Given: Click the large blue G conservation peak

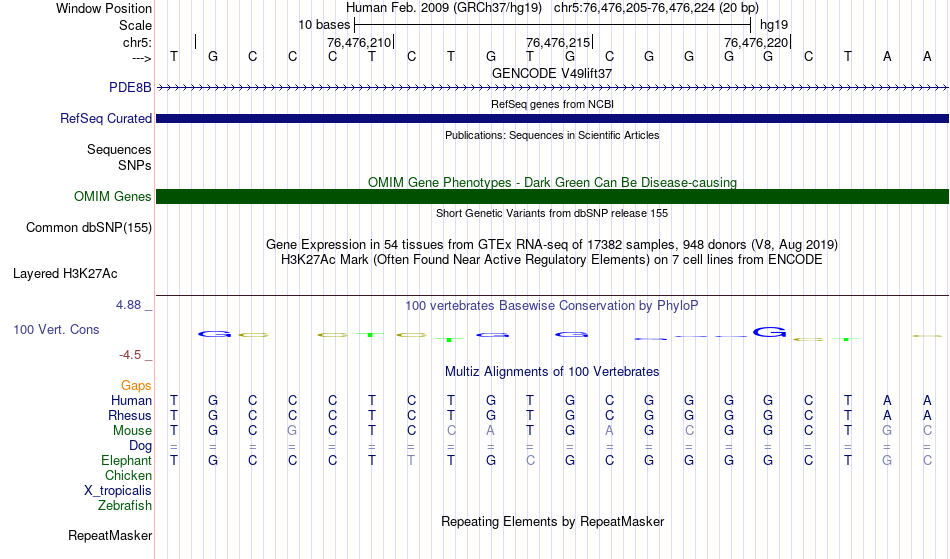Looking at the screenshot, I should click(769, 332).
